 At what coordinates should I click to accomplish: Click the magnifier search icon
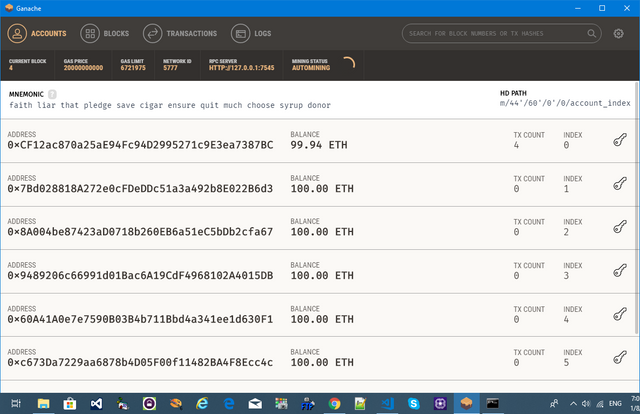[x=591, y=33]
